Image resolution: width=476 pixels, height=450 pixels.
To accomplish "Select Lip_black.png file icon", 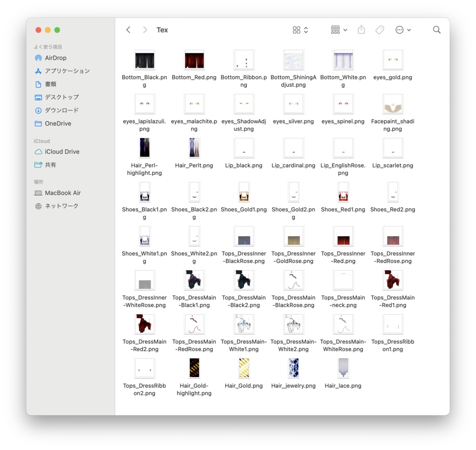I will click(x=244, y=148).
